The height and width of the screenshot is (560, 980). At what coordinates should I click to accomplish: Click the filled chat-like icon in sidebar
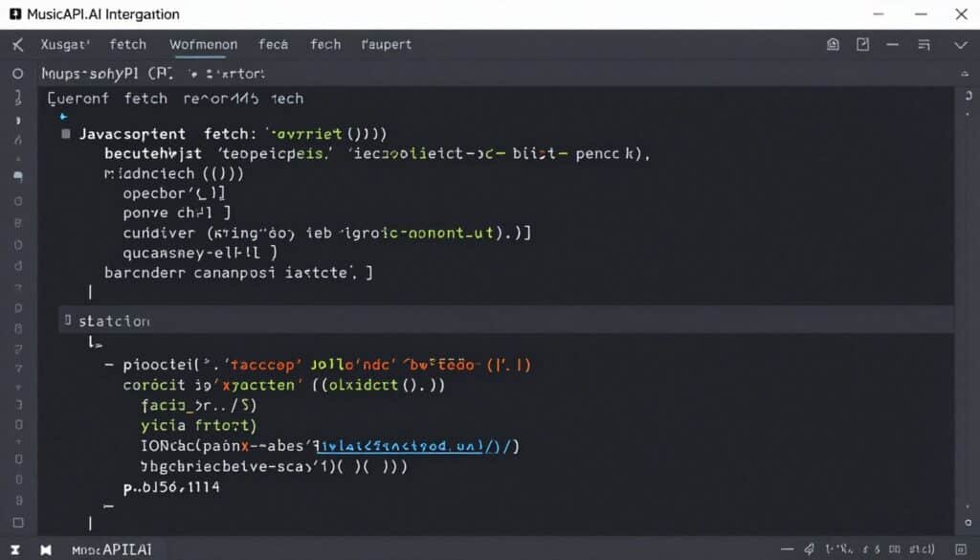18,177
